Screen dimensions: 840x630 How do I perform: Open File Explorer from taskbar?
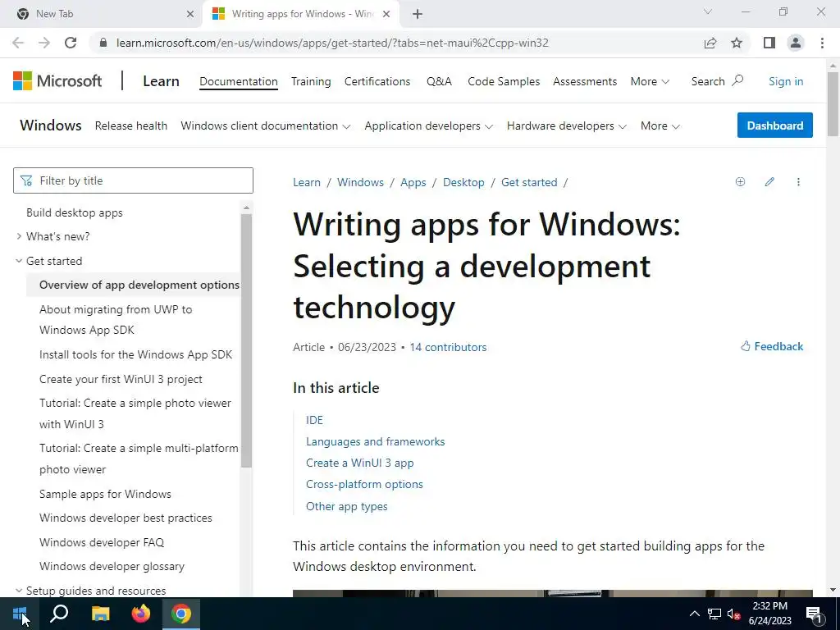(99, 614)
